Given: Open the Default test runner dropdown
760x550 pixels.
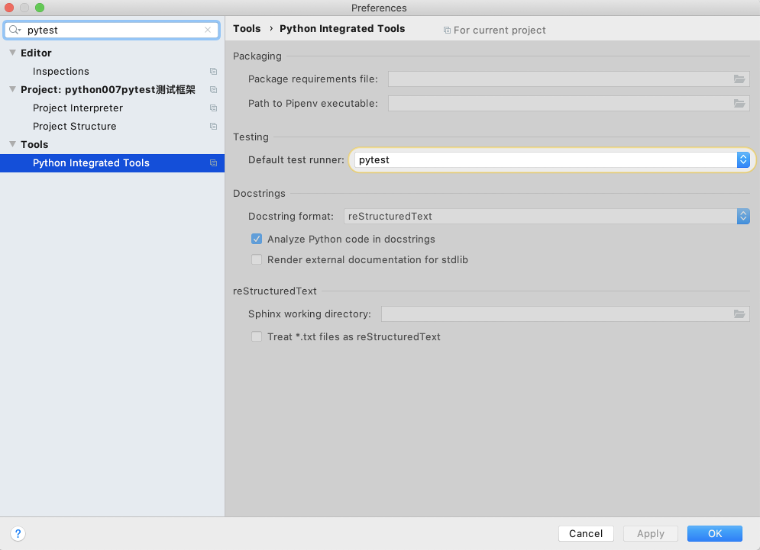Looking at the screenshot, I should click(552, 160).
